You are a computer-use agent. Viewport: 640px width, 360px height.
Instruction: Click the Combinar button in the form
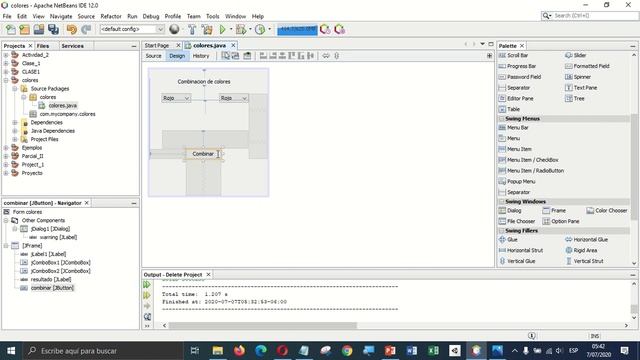(203, 154)
